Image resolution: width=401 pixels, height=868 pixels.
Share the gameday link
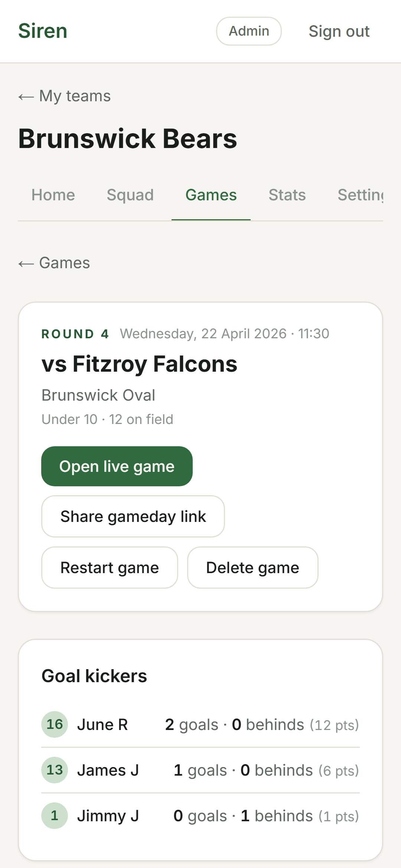(133, 516)
